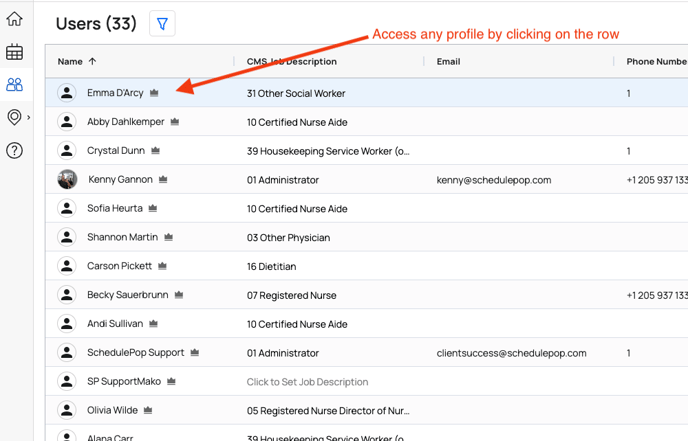
Task: Click clientsuccess@schedulepop.com email cell
Action: (x=511, y=353)
